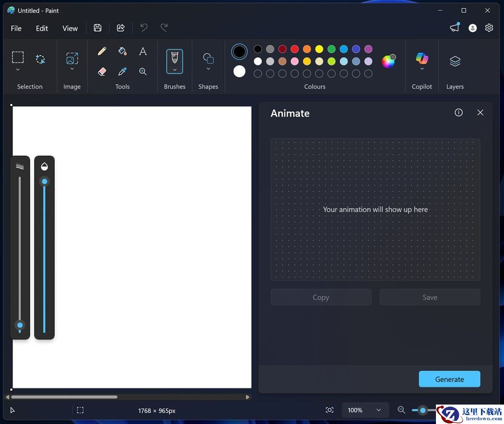The height and width of the screenshot is (424, 504).
Task: Toggle the primary black colour circle
Action: point(239,51)
